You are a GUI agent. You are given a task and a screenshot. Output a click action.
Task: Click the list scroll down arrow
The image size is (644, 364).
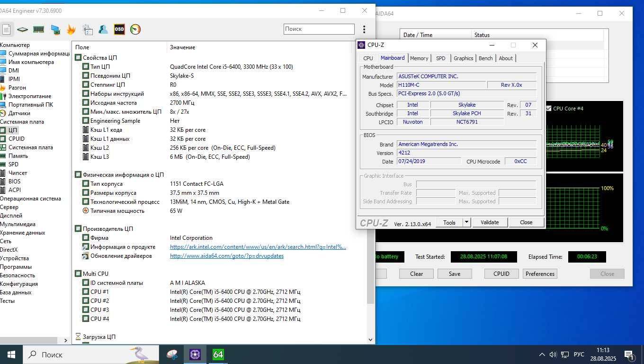[371, 339]
